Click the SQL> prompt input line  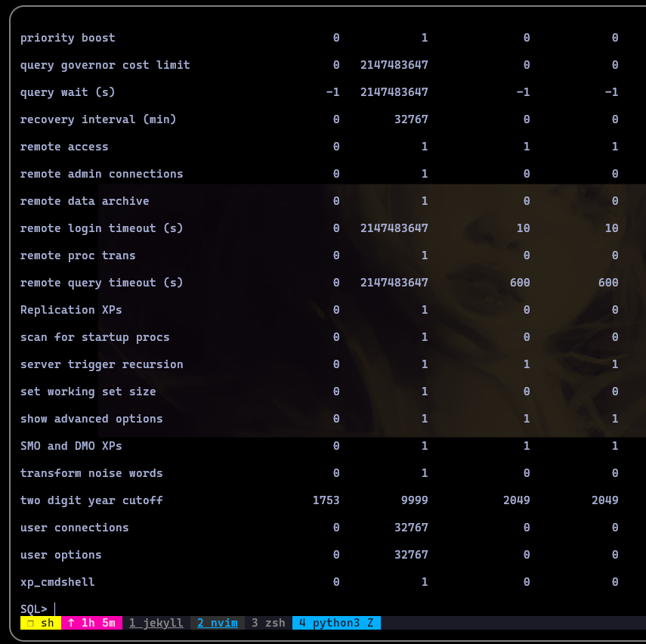coord(329,609)
